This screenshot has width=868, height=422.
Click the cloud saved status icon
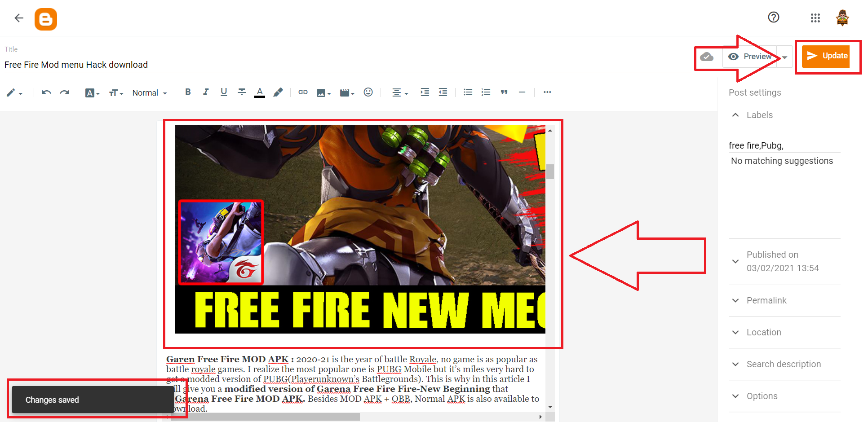pos(707,57)
